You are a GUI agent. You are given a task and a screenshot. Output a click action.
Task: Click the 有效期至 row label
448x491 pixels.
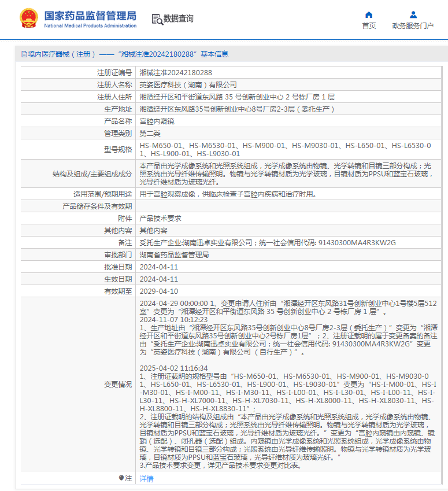click(x=118, y=291)
